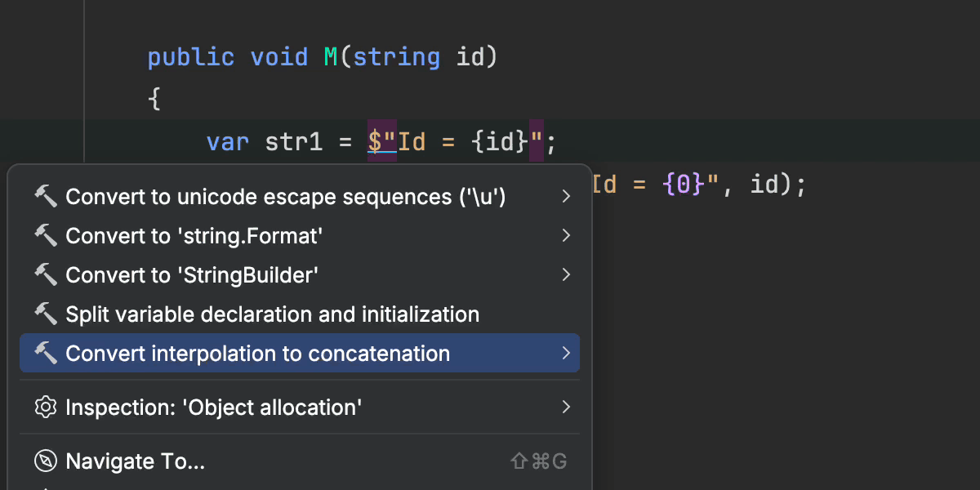Expand submenu arrow for 'string.Format' conversion

click(x=566, y=235)
